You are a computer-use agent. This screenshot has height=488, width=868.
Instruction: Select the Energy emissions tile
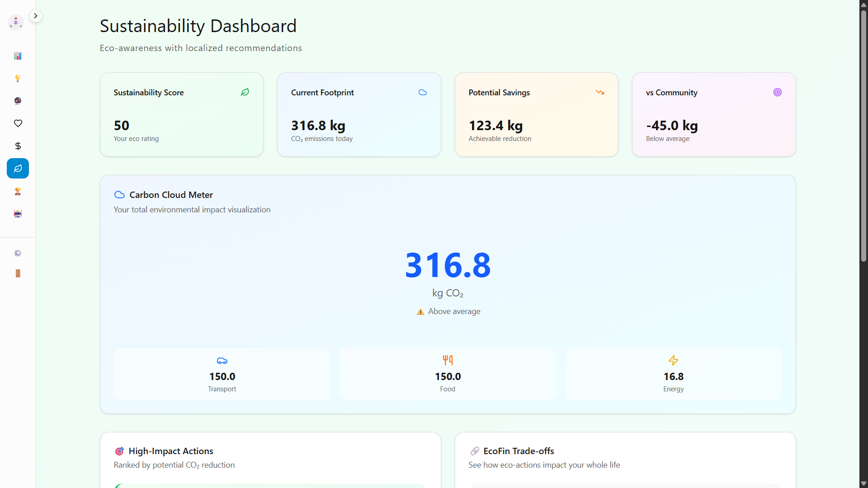click(673, 374)
